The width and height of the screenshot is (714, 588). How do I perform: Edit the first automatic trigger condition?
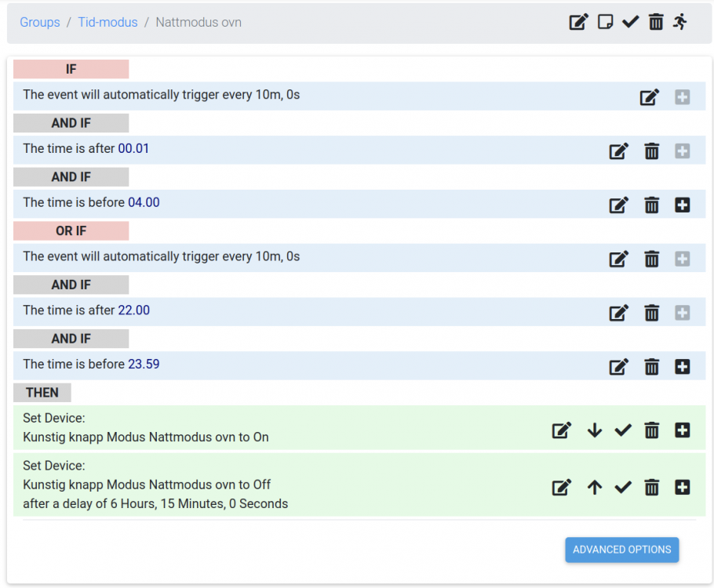click(649, 97)
